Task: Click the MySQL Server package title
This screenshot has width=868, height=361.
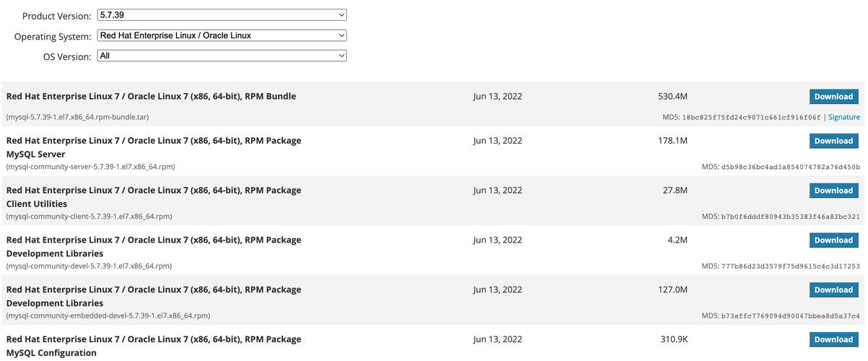Action: click(35, 155)
